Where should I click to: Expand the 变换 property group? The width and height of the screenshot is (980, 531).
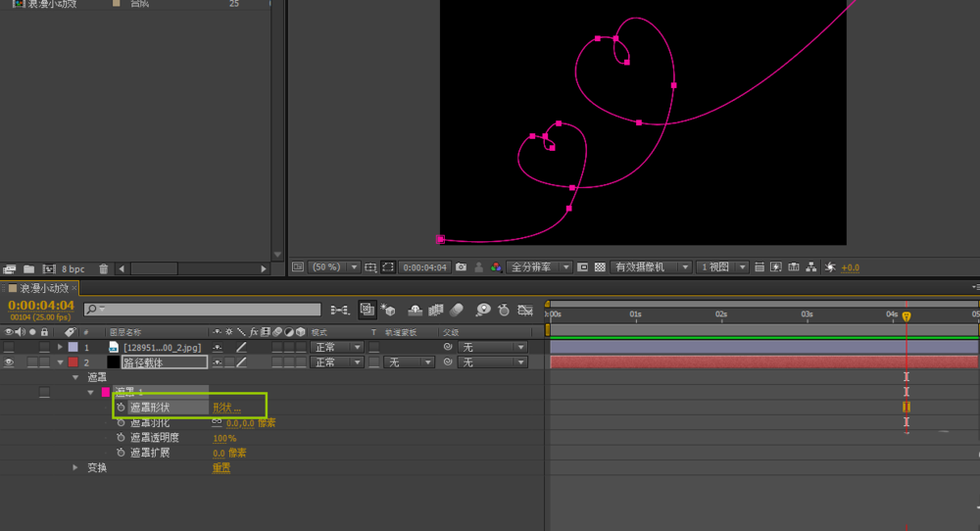(x=74, y=468)
